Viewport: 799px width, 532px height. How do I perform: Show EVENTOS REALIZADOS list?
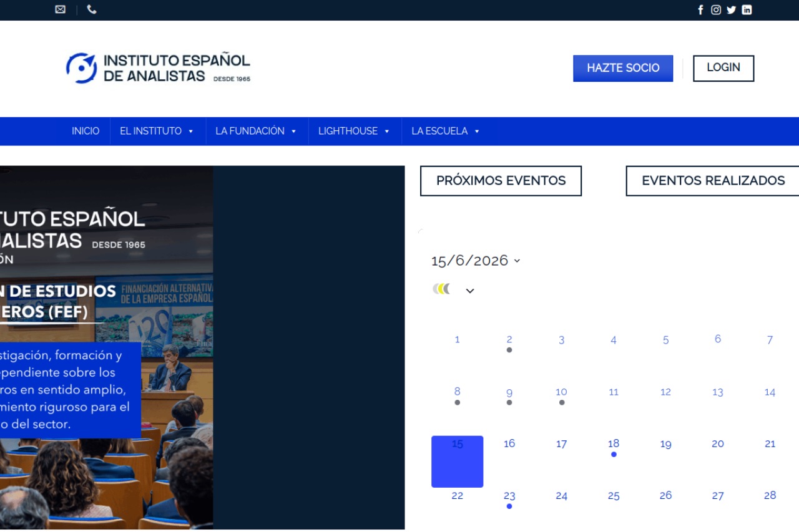pos(713,181)
